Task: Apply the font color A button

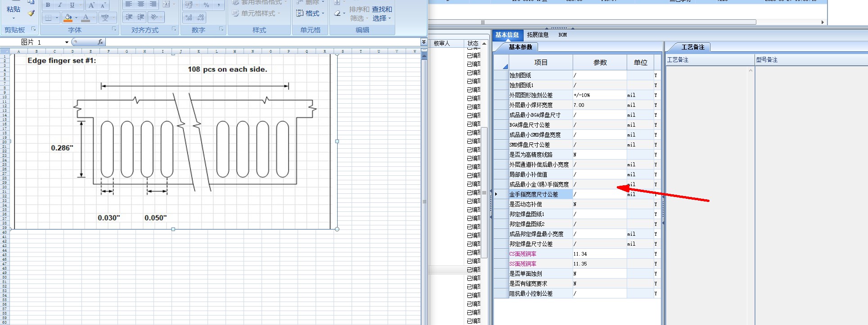Action: point(86,18)
